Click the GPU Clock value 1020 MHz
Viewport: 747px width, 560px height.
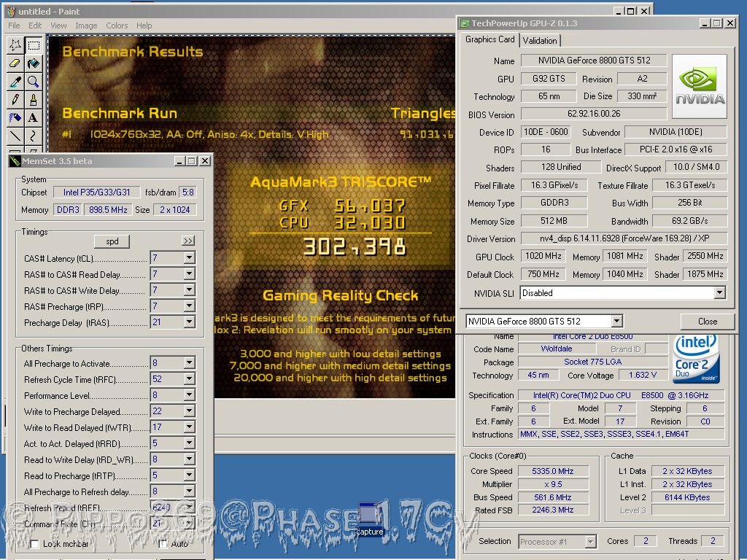click(543, 256)
